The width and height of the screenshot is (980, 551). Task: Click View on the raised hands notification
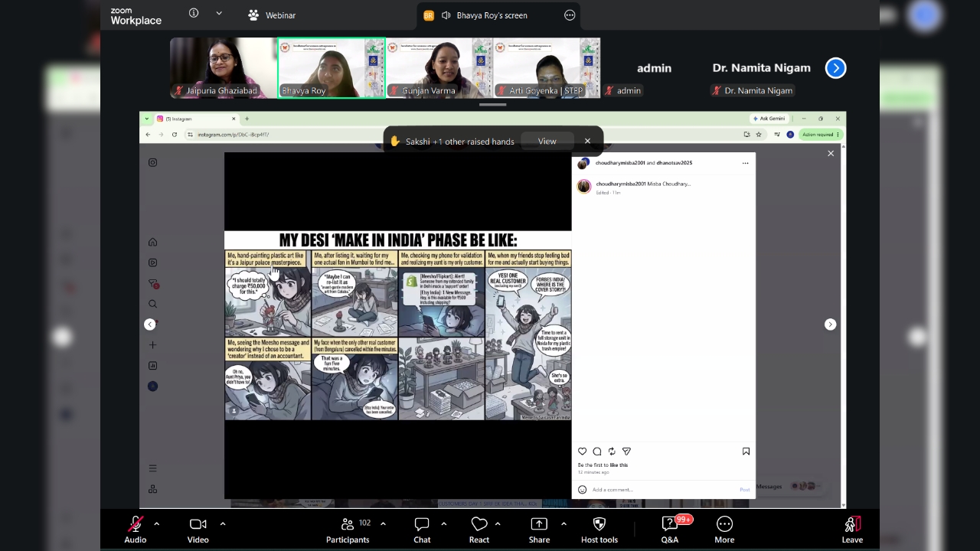(x=547, y=141)
